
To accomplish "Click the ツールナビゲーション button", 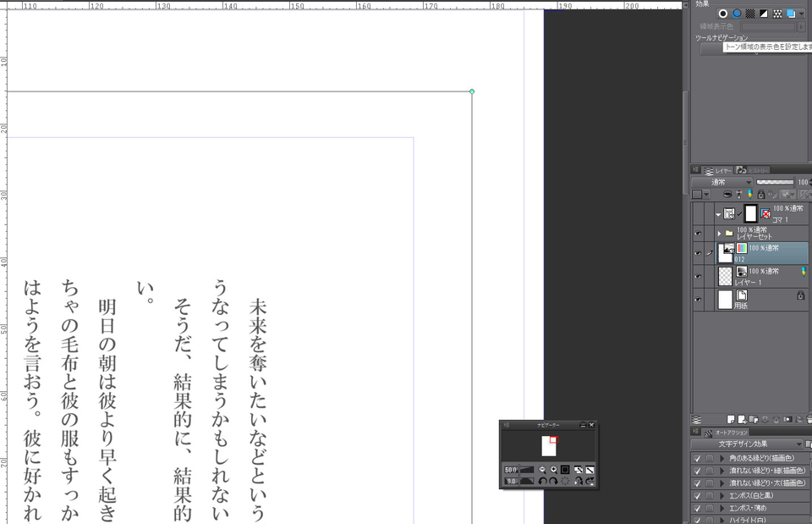I will pyautogui.click(x=710, y=49).
